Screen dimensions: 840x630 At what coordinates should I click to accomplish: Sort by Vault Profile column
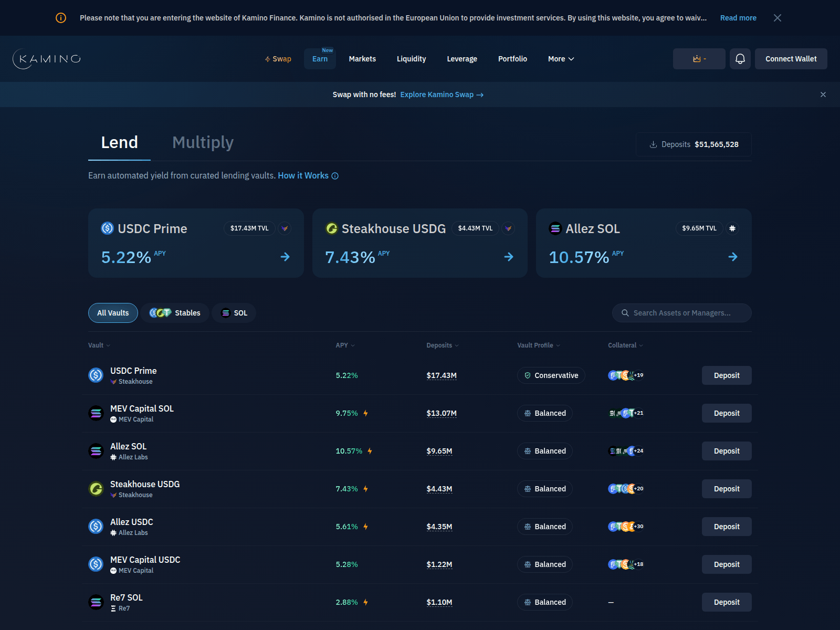539,345
